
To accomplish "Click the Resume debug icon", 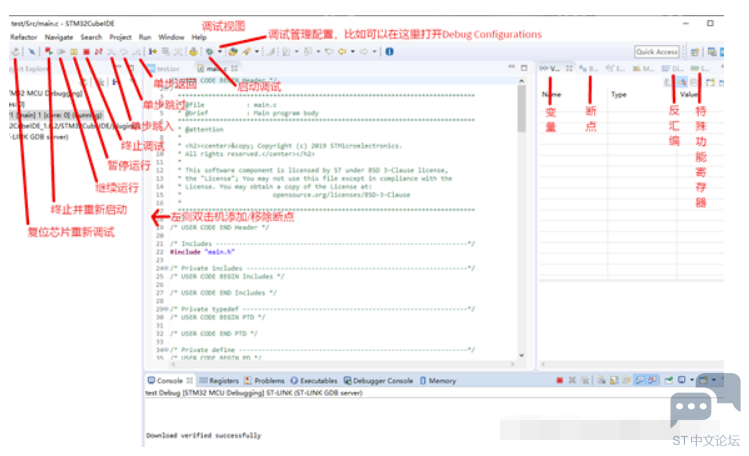I will pyautogui.click(x=61, y=52).
